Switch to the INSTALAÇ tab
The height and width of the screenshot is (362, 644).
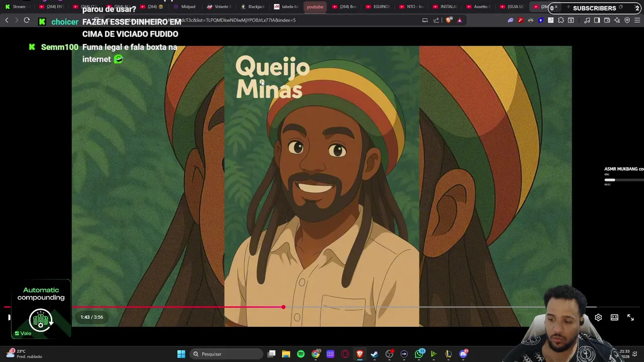[x=445, y=7]
